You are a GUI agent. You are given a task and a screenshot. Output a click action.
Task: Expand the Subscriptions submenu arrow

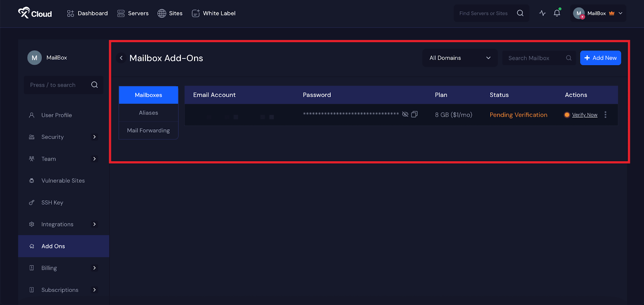tap(95, 290)
